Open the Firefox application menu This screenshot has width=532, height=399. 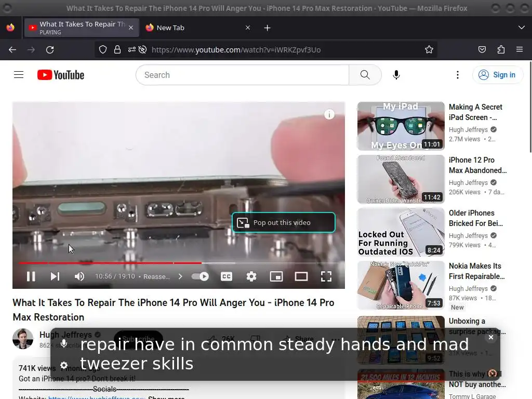(520, 49)
